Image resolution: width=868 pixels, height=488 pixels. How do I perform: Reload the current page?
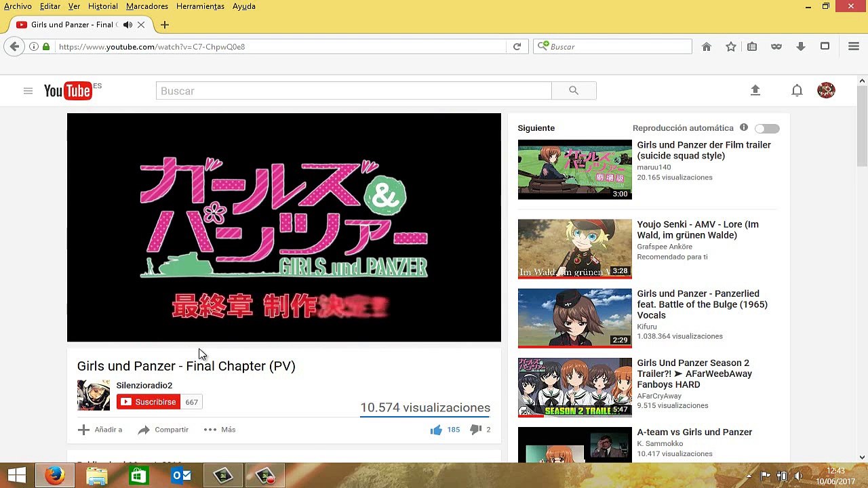[517, 47]
